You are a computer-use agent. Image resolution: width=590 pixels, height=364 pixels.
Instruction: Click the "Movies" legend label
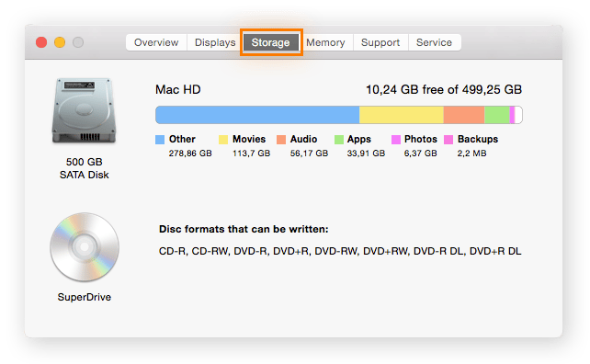[x=249, y=140]
